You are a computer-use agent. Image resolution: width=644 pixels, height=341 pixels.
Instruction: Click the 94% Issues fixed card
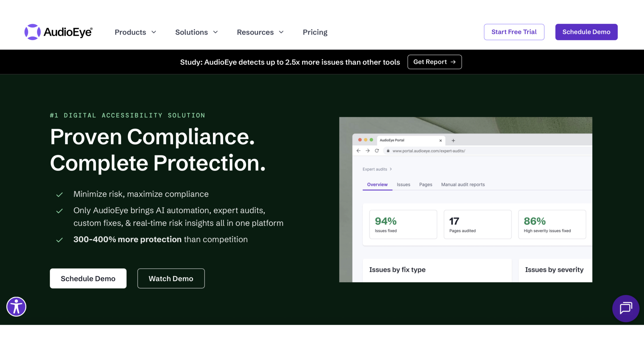403,224
